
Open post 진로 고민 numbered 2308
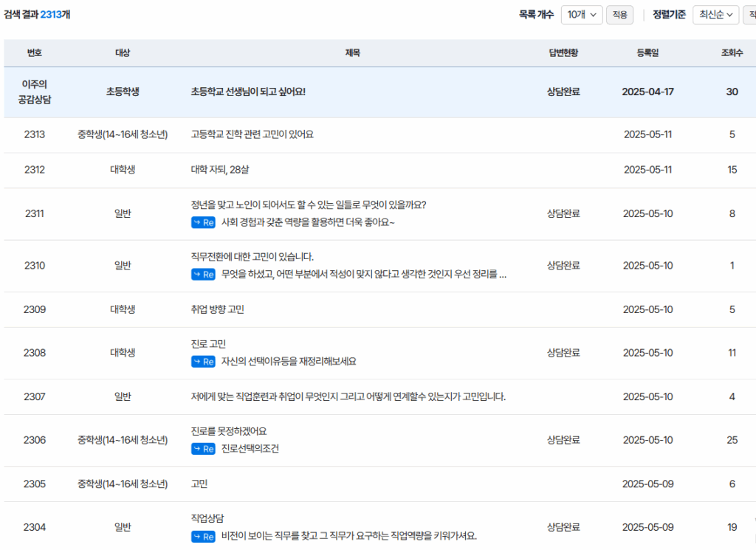(208, 344)
